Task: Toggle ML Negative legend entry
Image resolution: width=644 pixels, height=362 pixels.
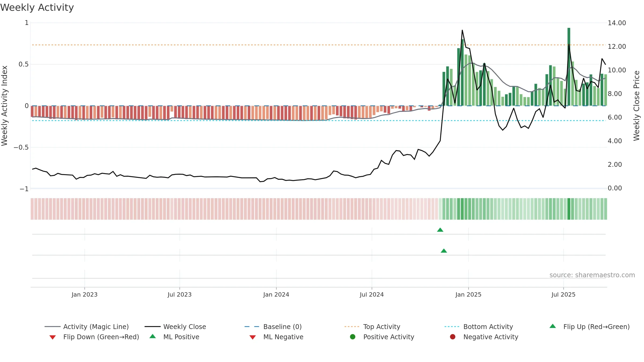Action: point(276,337)
